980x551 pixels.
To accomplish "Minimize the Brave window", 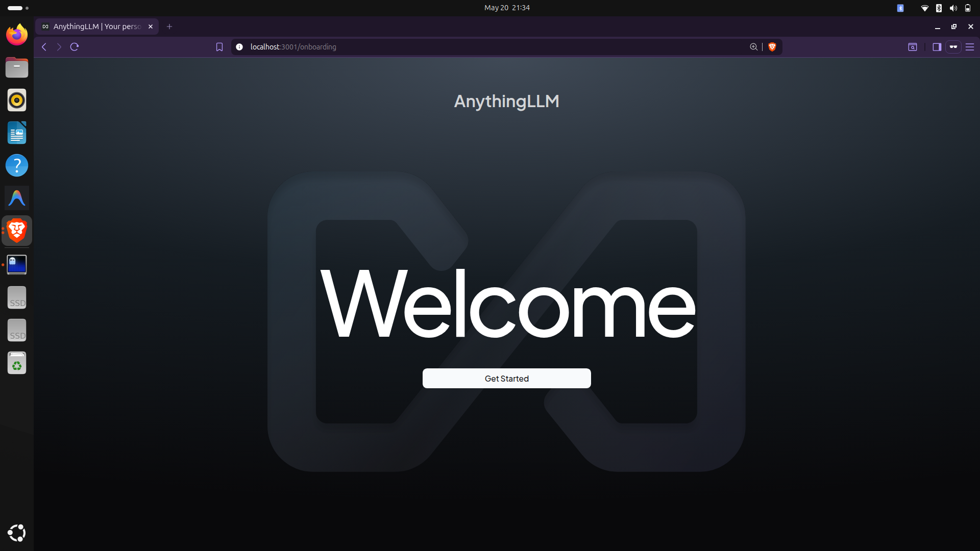I will coord(937,27).
